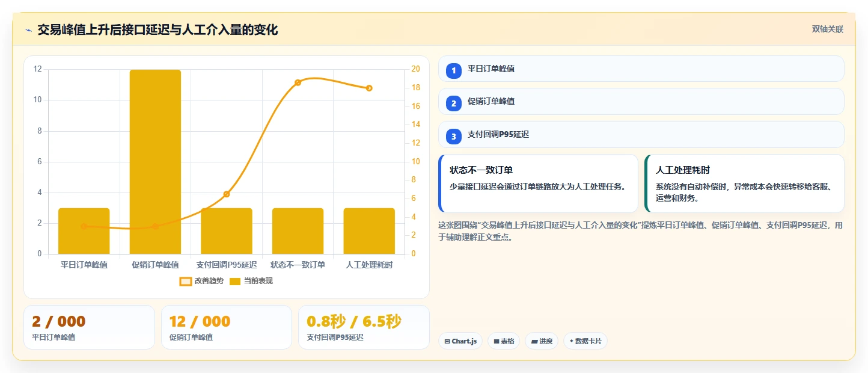Screen dimensions: 868x373
Task: Click x-axis label 平日订单峰值
Action: pyautogui.click(x=84, y=265)
